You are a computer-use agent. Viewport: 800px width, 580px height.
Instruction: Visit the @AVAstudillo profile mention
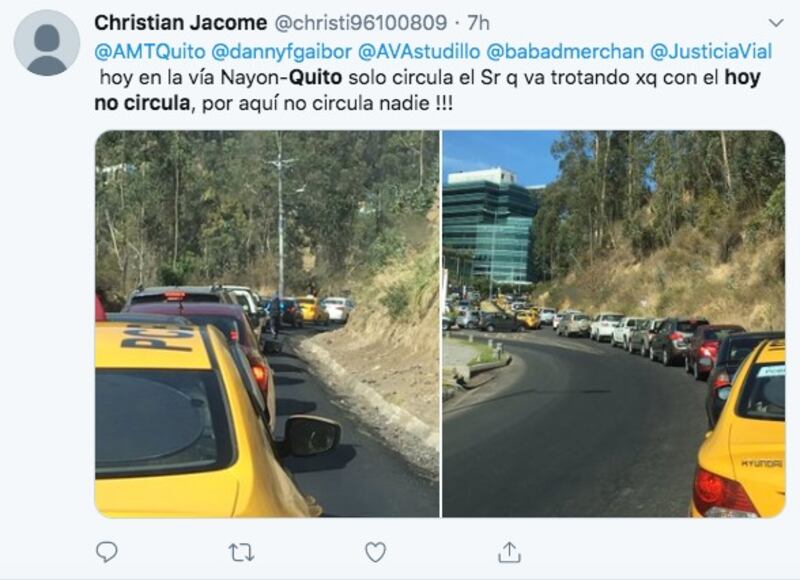[419, 52]
